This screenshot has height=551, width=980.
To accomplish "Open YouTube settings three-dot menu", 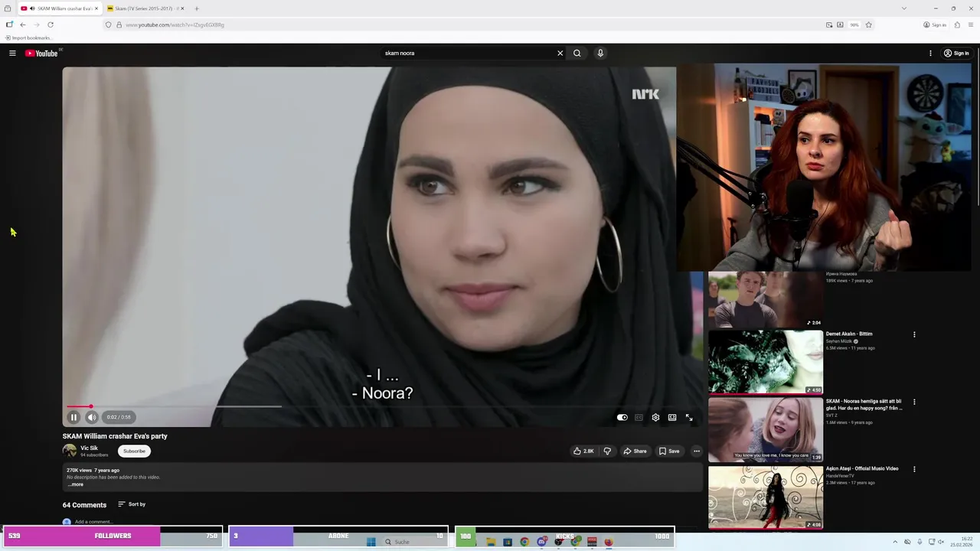I will point(930,53).
